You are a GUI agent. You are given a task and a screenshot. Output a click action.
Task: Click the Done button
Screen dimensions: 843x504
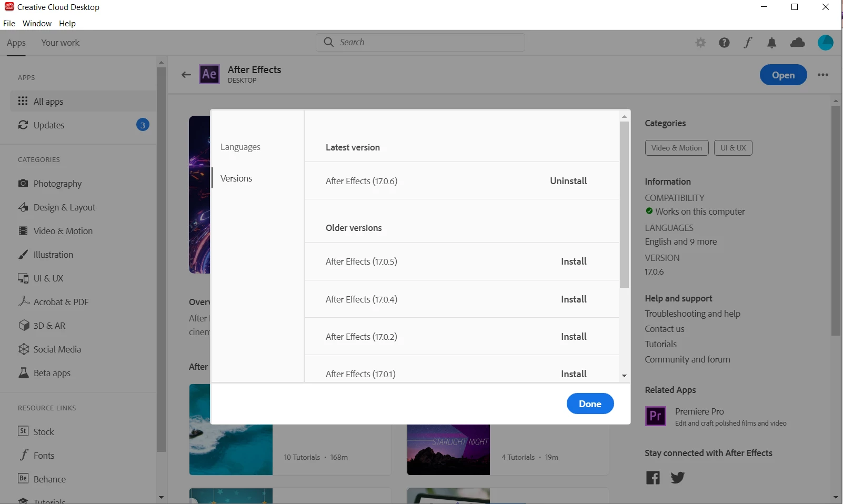tap(590, 404)
